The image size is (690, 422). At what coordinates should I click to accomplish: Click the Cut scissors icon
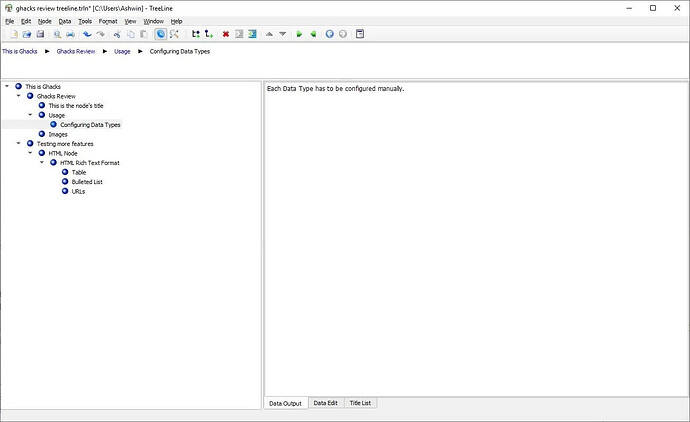click(116, 34)
